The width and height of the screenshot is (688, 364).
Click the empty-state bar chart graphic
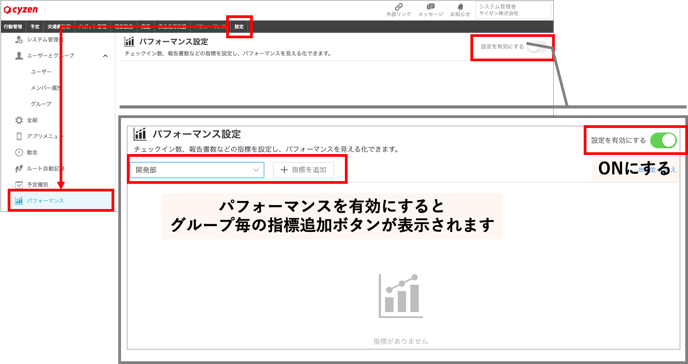point(401,296)
